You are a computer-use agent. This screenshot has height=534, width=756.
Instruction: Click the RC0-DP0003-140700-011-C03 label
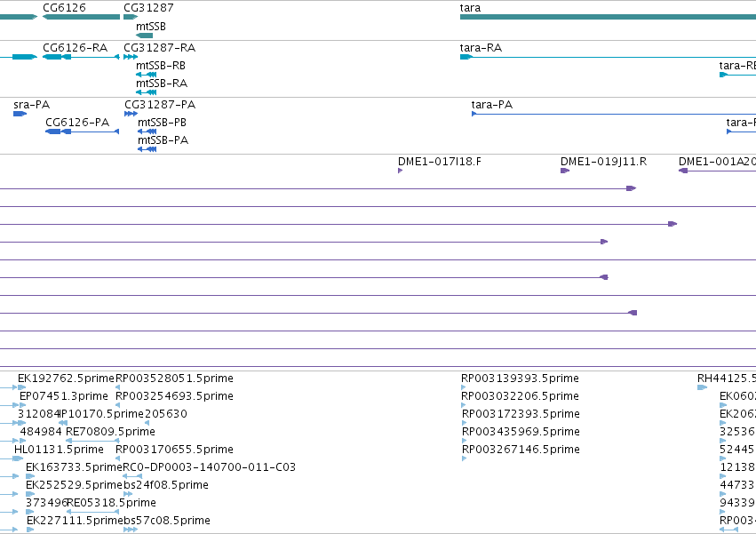(x=210, y=467)
